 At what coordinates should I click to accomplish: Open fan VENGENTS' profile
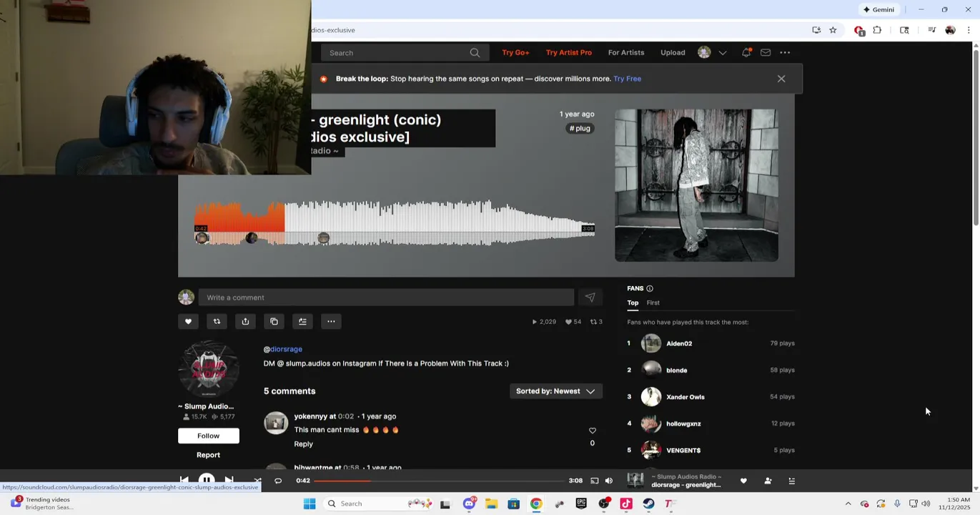[x=683, y=451]
